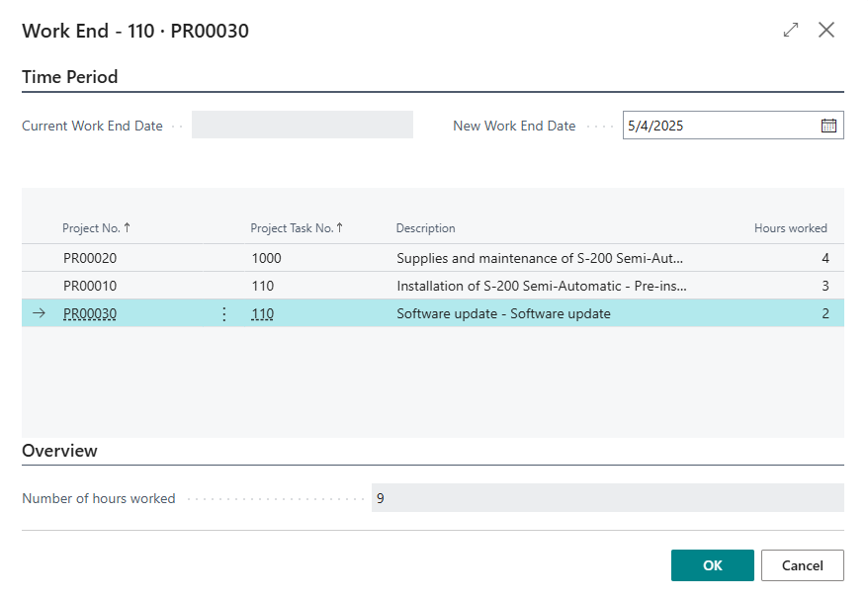The image size is (868, 599).
Task: Open row options menu for PR00030
Action: pos(223,314)
